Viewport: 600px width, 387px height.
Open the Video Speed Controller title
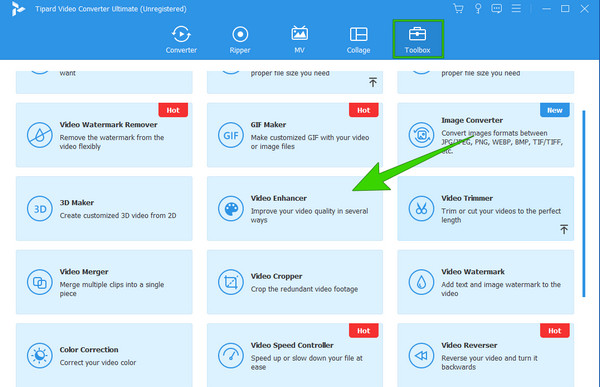(292, 345)
